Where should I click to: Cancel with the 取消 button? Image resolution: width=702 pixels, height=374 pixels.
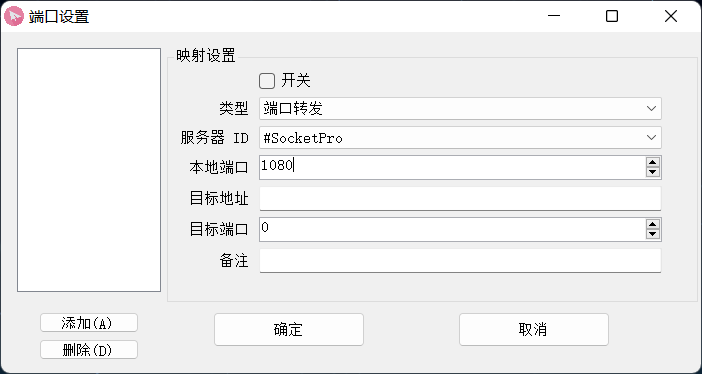[x=534, y=330]
